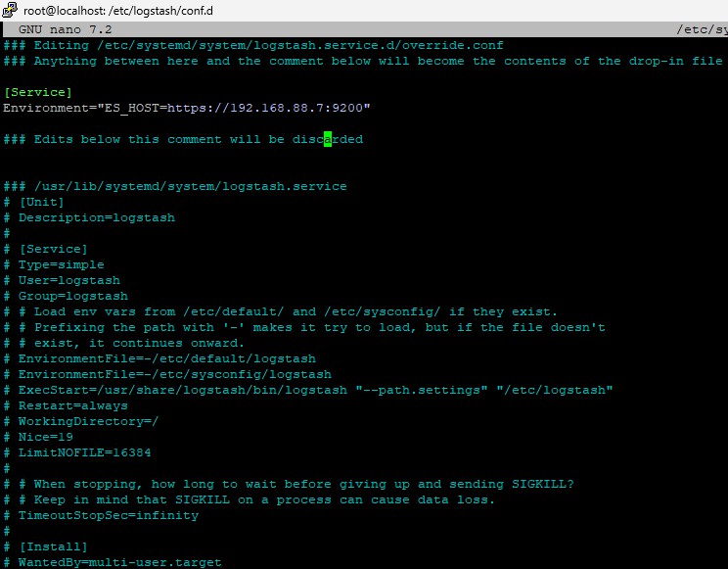Image resolution: width=728 pixels, height=569 pixels.
Task: Click the '# WantedBy=multi-user.target' line
Action: point(113,562)
